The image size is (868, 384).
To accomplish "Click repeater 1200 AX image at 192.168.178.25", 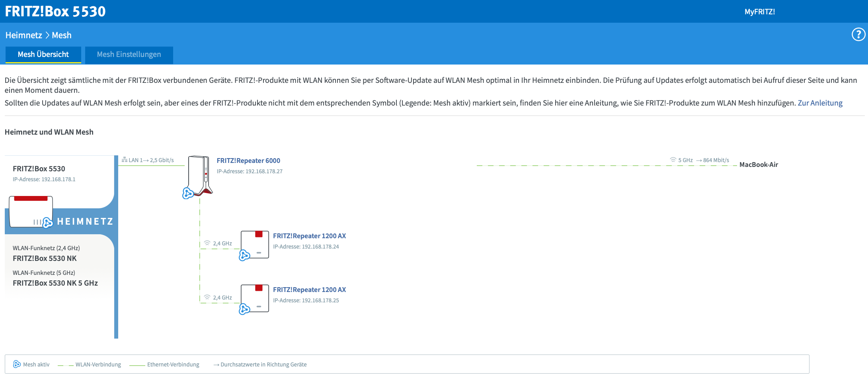I will point(255,298).
